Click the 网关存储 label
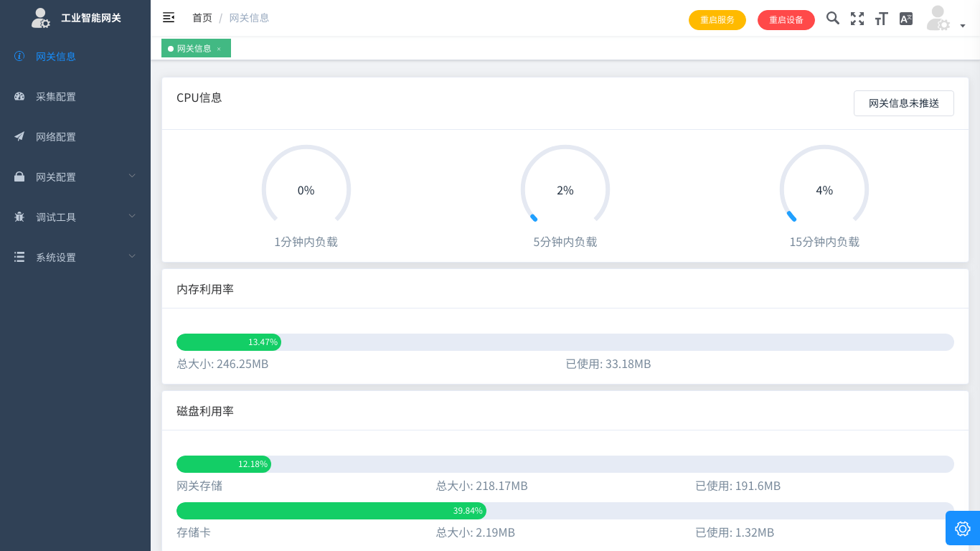The width and height of the screenshot is (980, 551). click(x=199, y=486)
